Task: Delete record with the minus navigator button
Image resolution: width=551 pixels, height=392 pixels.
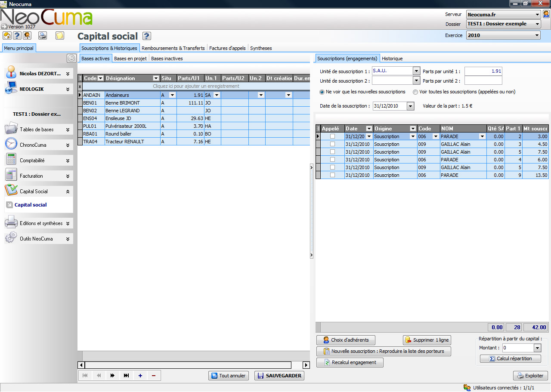Action: [x=154, y=376]
